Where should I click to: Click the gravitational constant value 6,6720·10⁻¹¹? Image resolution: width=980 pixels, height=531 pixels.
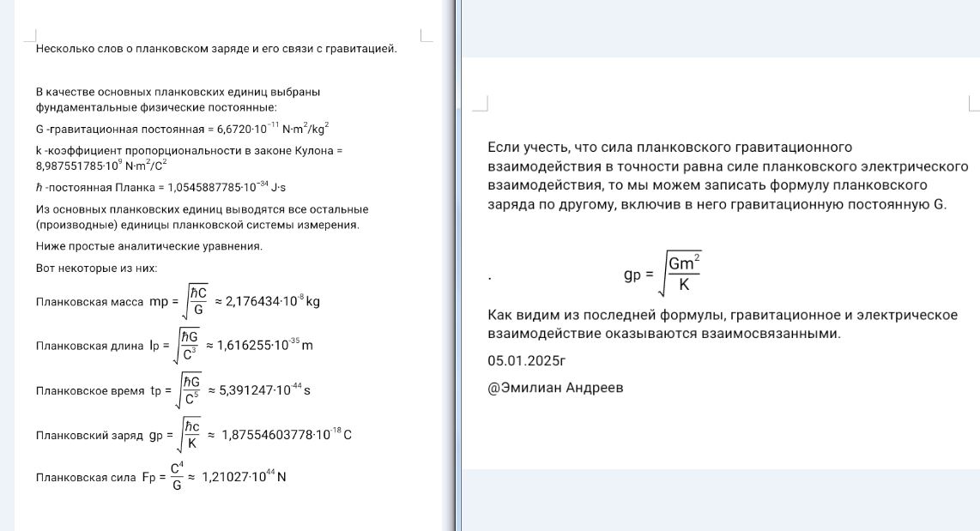pos(247,128)
